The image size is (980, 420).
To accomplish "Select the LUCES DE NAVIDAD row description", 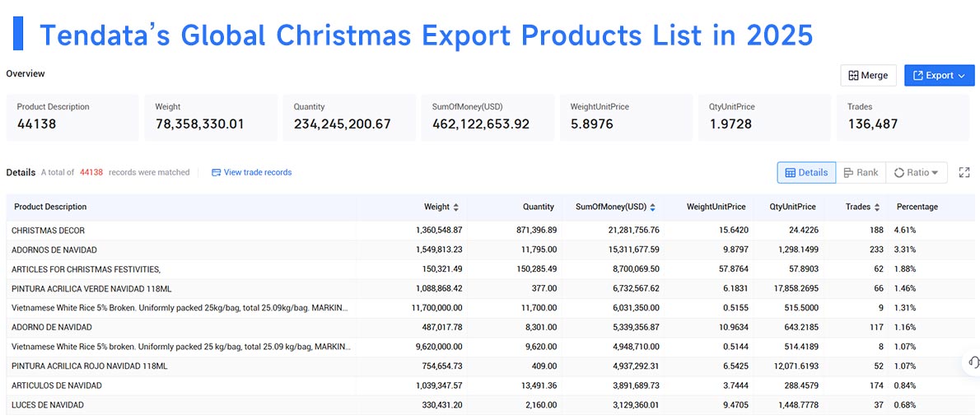I will (x=48, y=404).
